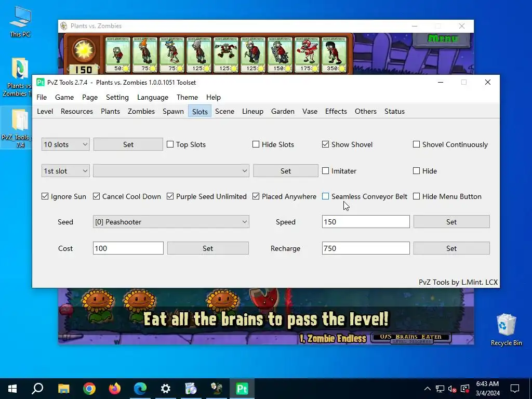Click the Speed input field
This screenshot has height=399, width=532.
coord(366,222)
